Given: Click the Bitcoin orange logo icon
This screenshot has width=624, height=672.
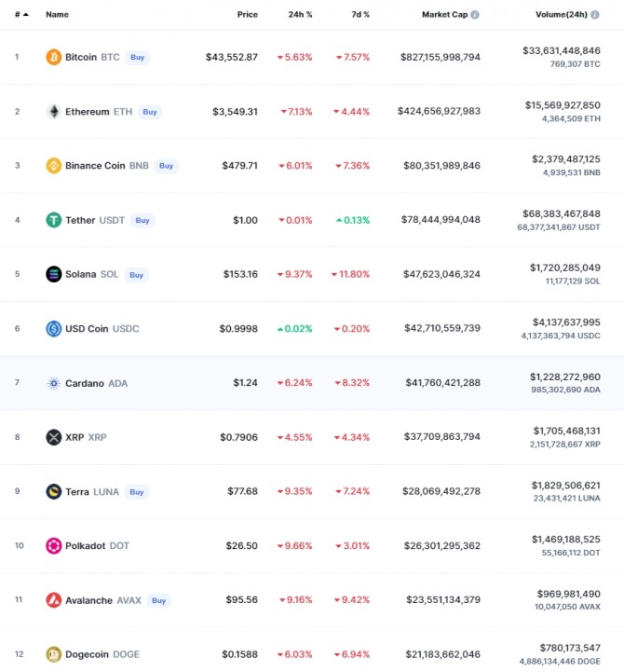Looking at the screenshot, I should 53,57.
